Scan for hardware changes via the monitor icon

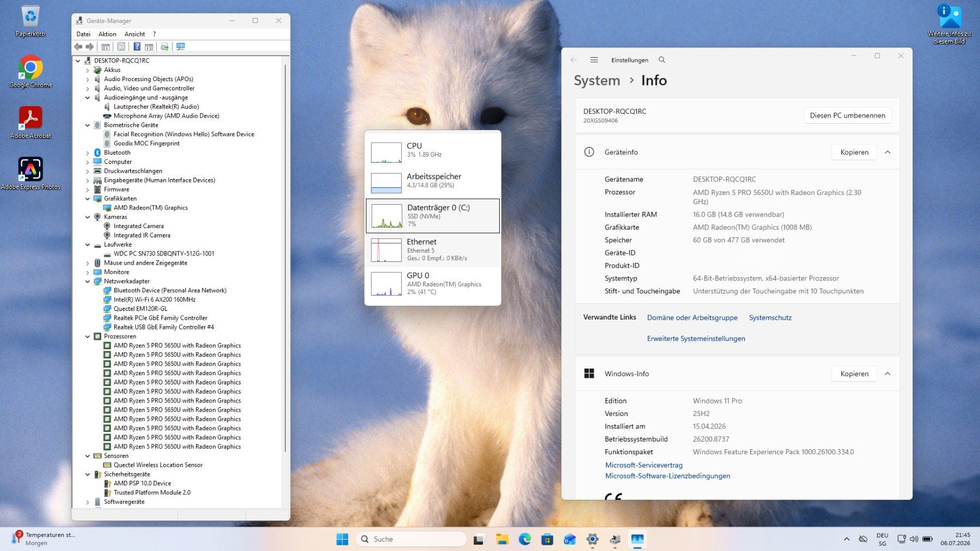pyautogui.click(x=181, y=47)
